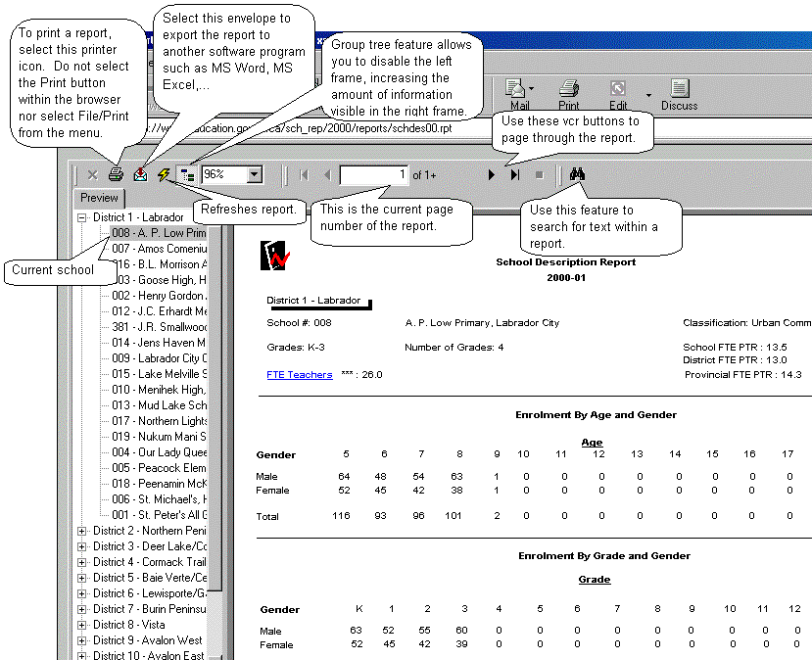812x660 pixels.
Task: Expand the District 8 - Vista node
Action: tap(82, 625)
